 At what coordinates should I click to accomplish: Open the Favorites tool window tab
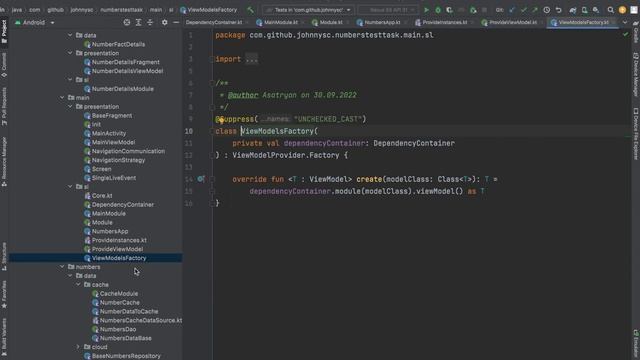[4, 294]
